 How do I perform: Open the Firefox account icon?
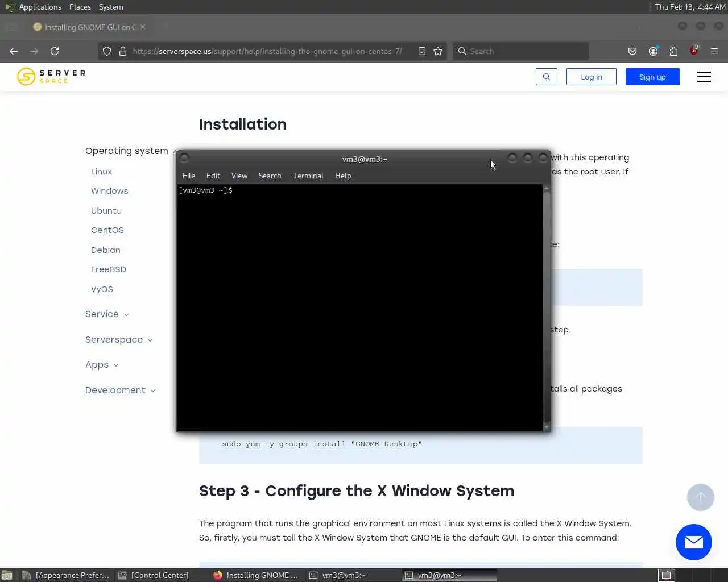tap(653, 51)
